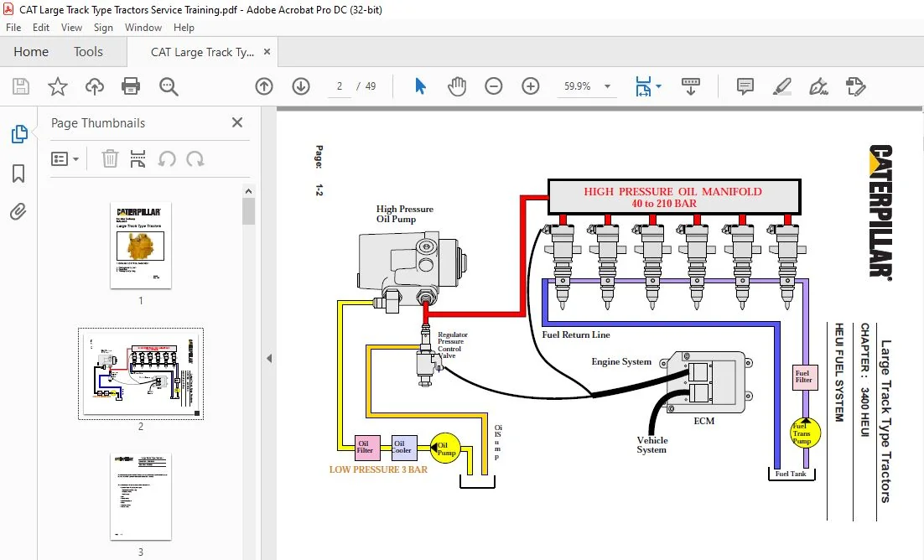Select the CAT Large Track Ty... document tab
This screenshot has width=924, height=560.
pos(202,52)
